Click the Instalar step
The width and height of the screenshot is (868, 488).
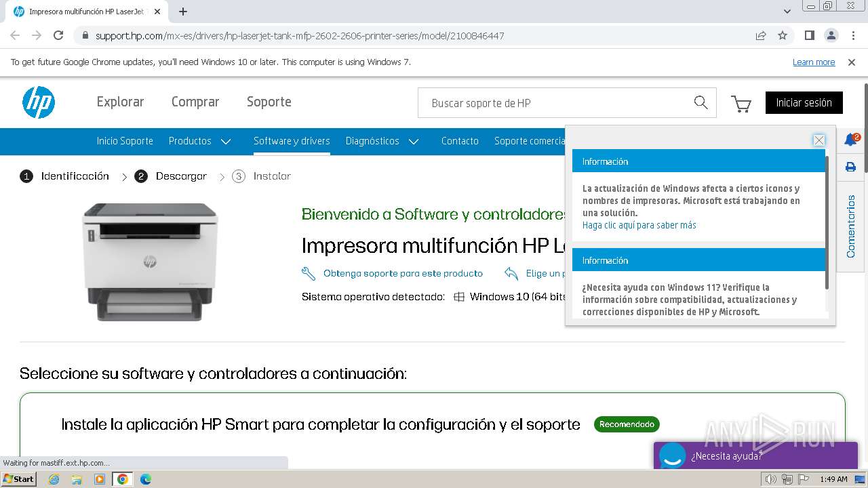(x=262, y=176)
